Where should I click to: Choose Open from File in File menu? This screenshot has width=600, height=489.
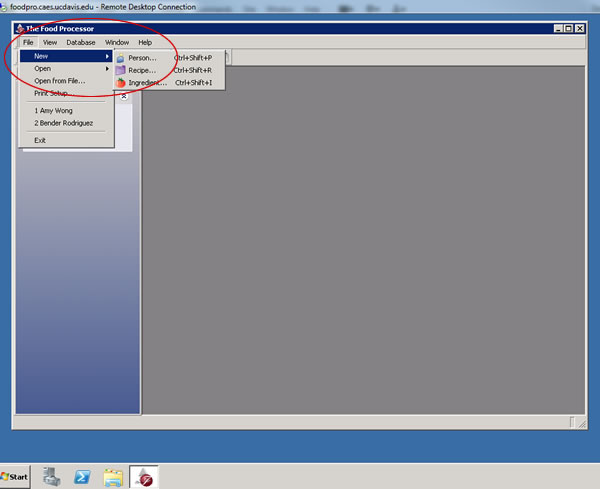click(x=60, y=81)
